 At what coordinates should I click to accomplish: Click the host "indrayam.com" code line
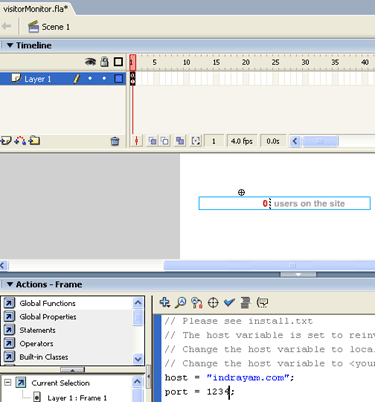tap(230, 378)
